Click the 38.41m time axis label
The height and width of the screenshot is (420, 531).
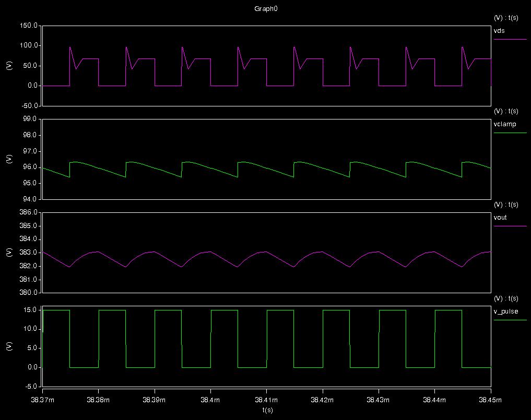pyautogui.click(x=266, y=400)
